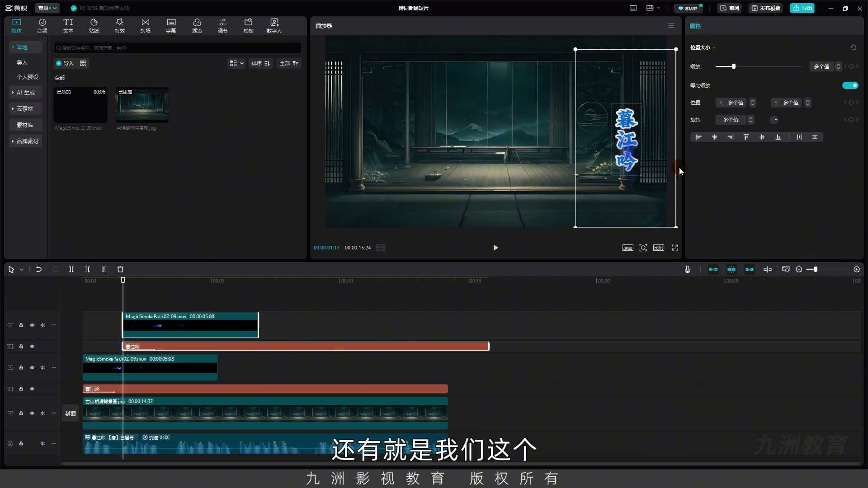Toggle the 等比缩放 switch
This screenshot has width=868, height=488.
[x=850, y=85]
